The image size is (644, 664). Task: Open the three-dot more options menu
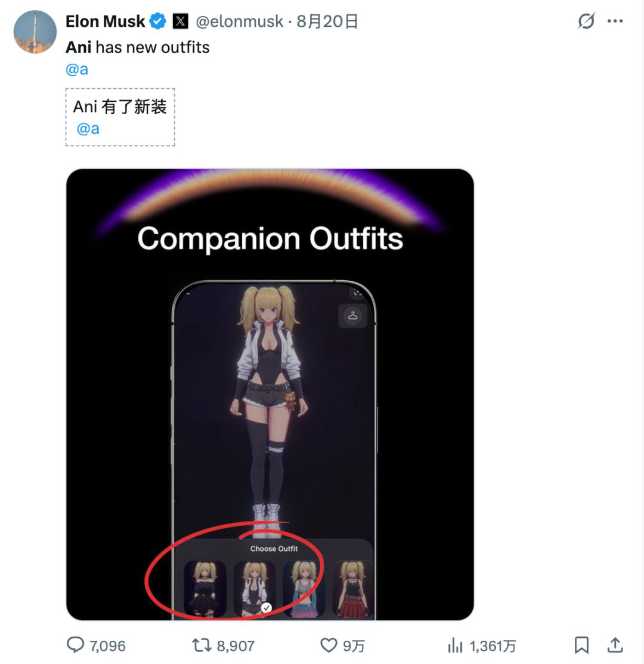tap(615, 21)
